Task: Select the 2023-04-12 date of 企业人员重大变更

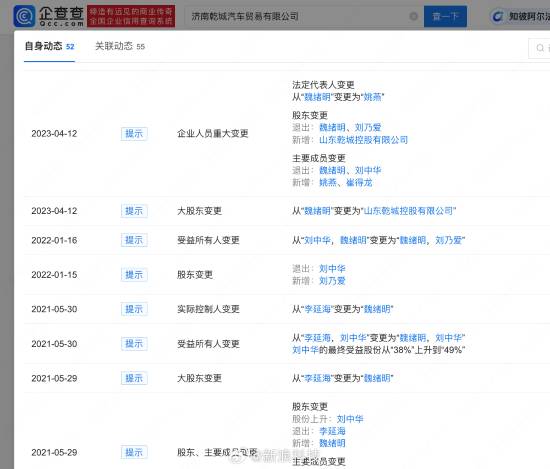Action: pyautogui.click(x=54, y=134)
